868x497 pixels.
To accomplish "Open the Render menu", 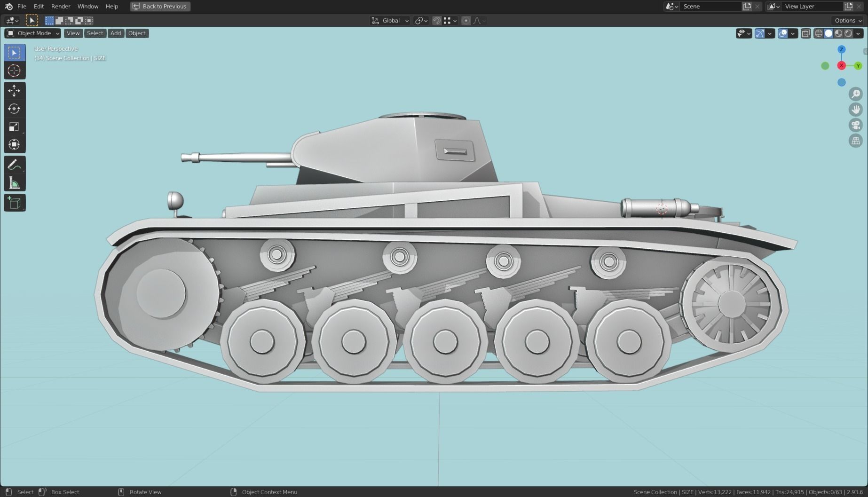I will pyautogui.click(x=61, y=6).
